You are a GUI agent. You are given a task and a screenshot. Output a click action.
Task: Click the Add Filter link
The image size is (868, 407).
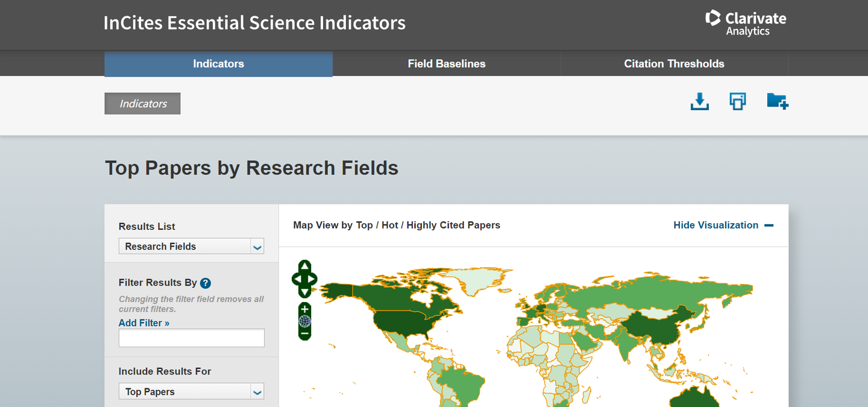click(144, 323)
